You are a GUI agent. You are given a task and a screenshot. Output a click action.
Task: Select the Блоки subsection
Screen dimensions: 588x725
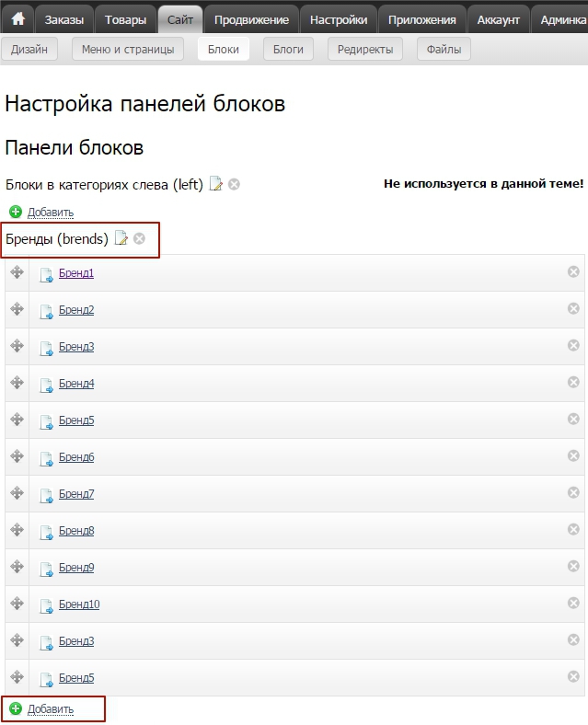tap(224, 49)
